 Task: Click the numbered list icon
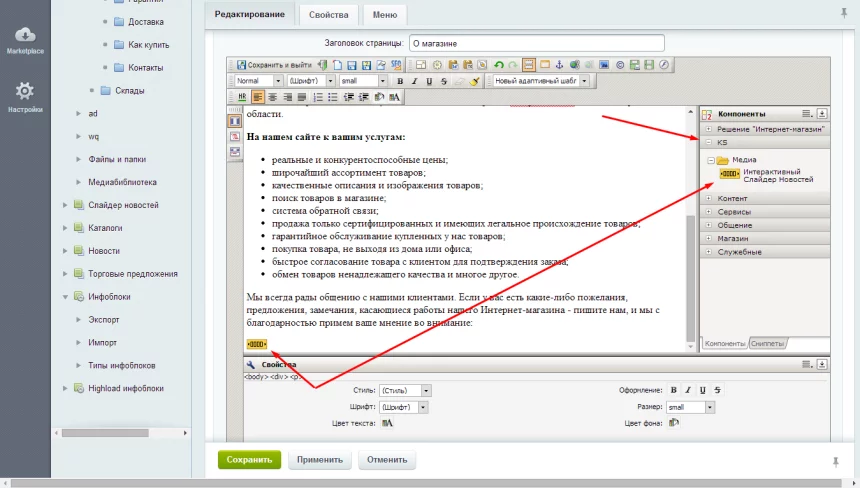point(319,97)
